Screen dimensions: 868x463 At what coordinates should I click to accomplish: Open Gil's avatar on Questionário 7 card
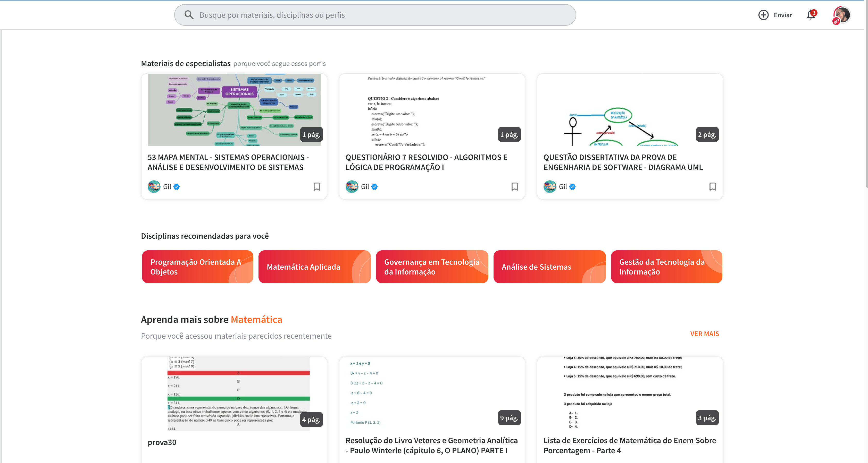tap(352, 186)
